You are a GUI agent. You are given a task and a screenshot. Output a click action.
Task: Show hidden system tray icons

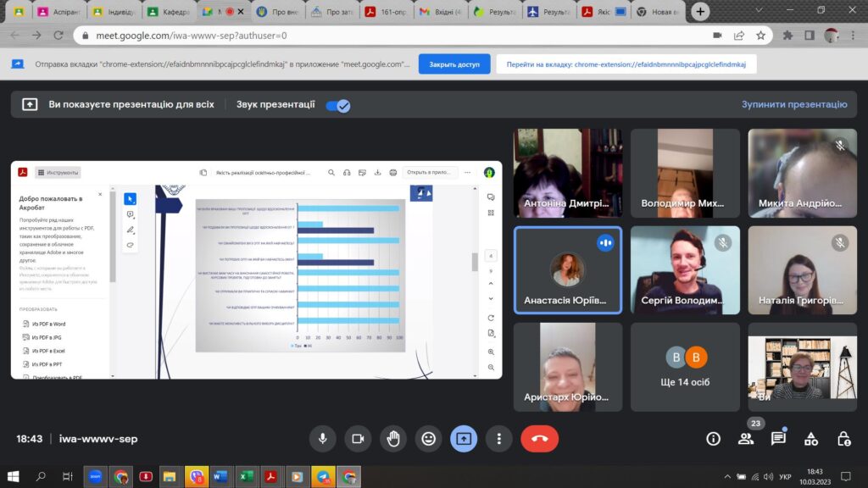point(727,476)
